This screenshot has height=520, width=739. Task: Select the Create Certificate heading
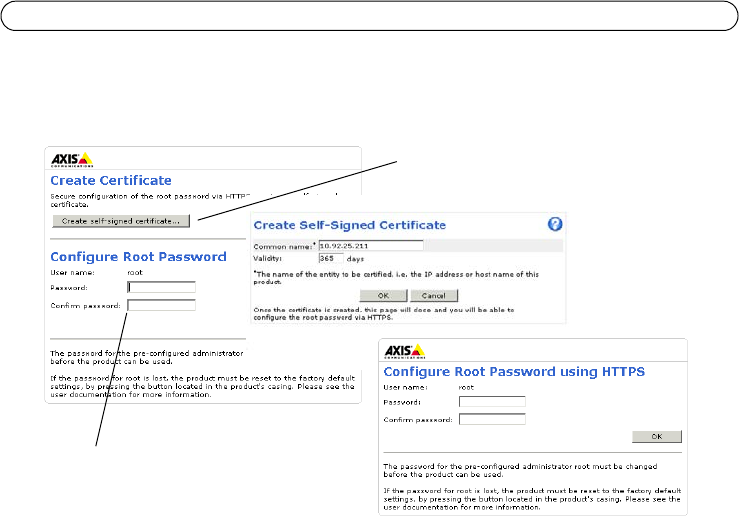point(111,181)
